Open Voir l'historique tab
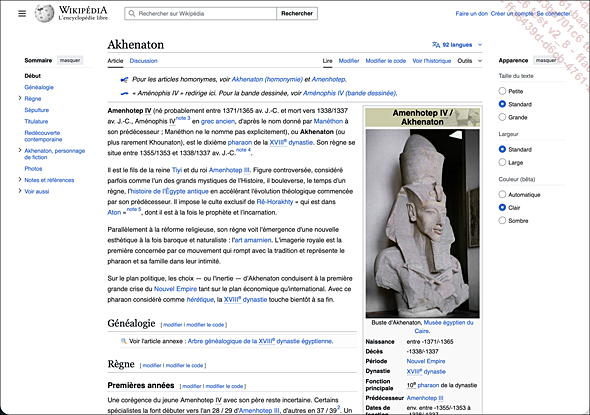This screenshot has width=590, height=415. click(x=432, y=61)
